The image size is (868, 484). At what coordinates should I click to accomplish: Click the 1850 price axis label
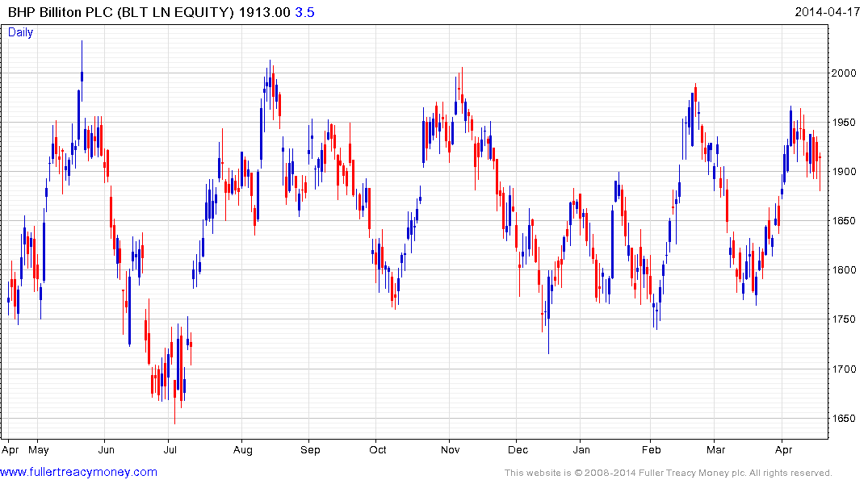tap(844, 221)
